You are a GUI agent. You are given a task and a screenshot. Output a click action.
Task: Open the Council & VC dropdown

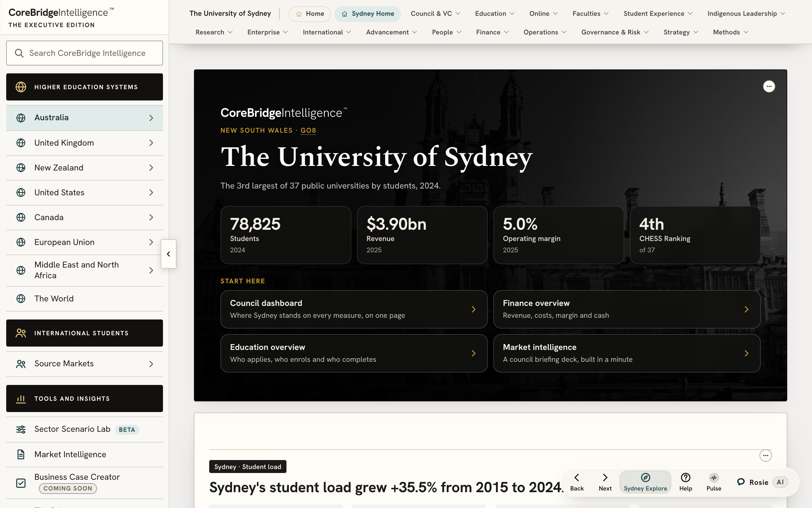[x=435, y=14]
